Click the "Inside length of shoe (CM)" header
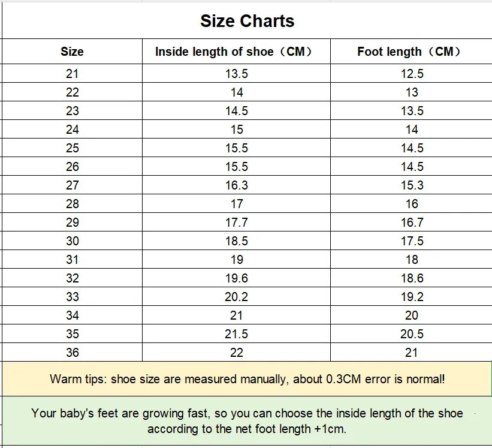This screenshot has width=492, height=448. pyautogui.click(x=236, y=52)
